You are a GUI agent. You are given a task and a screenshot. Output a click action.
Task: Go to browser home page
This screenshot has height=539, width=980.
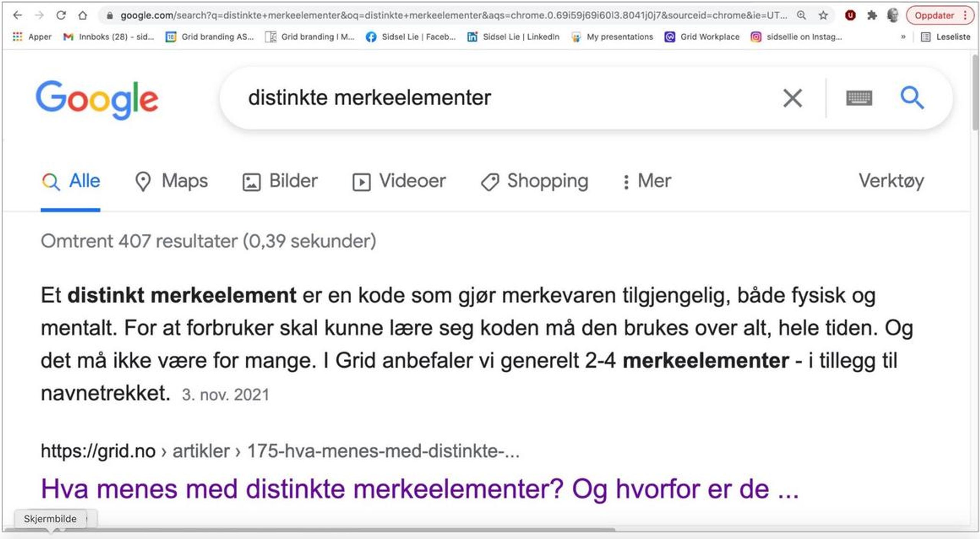(x=83, y=15)
